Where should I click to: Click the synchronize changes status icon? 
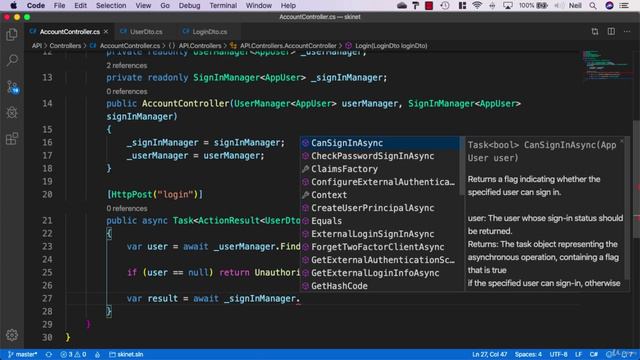tap(49, 354)
